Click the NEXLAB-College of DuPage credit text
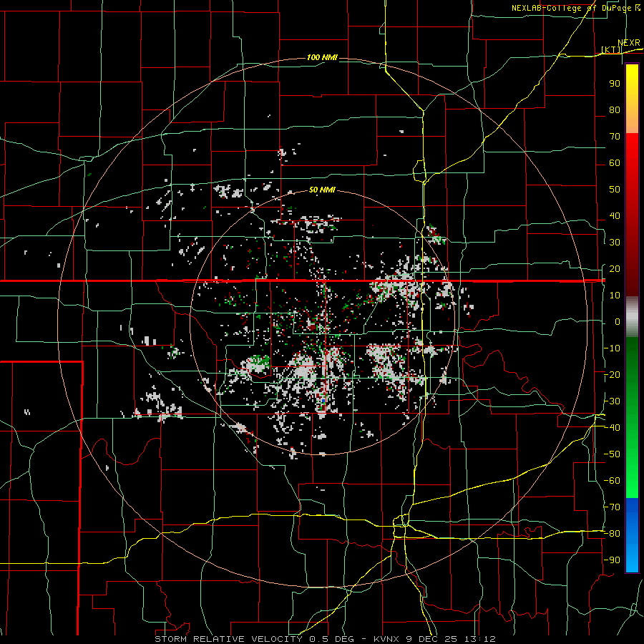 (572, 8)
